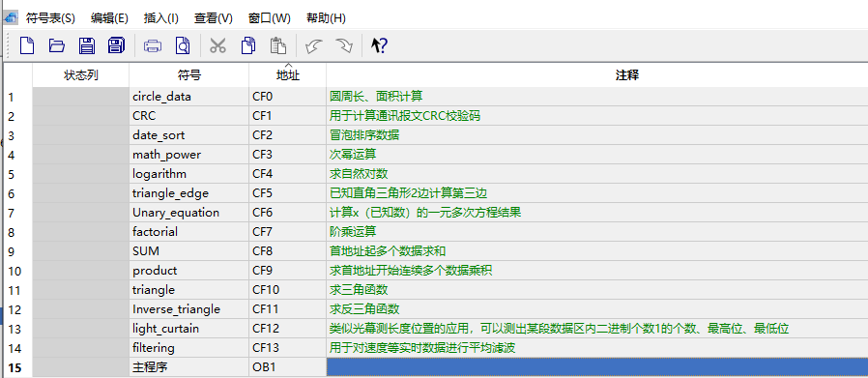Click the Save All double-disk icon
Screen dimensions: 868x378
pyautogui.click(x=116, y=45)
